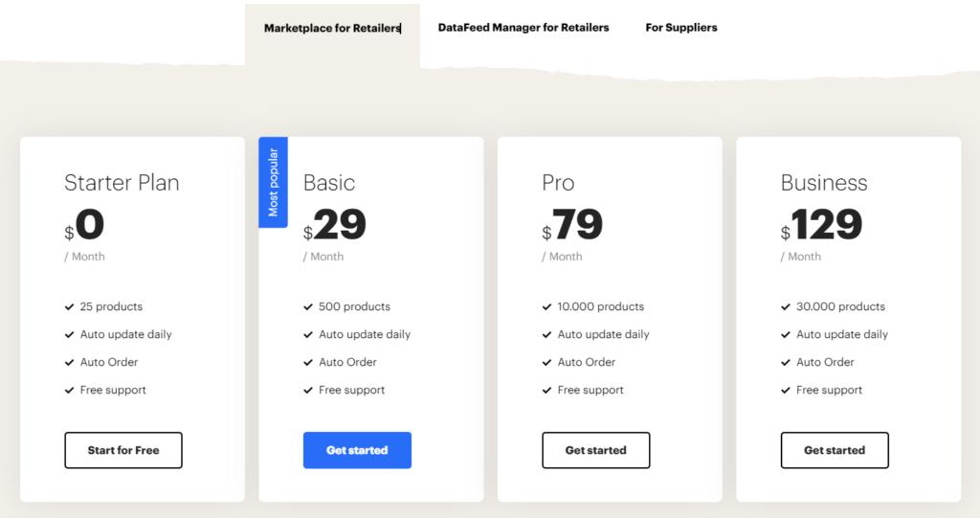Select the Pro plan title
Screen dimensions: 980x518
(x=558, y=183)
